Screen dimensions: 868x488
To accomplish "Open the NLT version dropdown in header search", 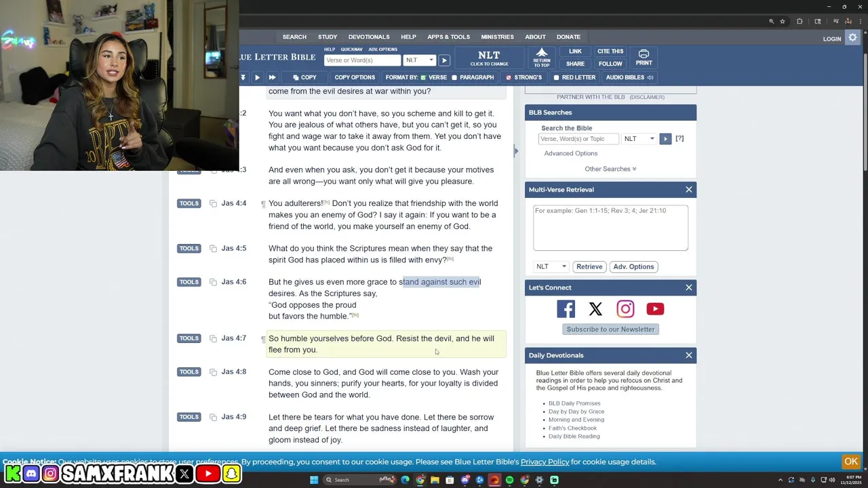I will click(x=419, y=60).
